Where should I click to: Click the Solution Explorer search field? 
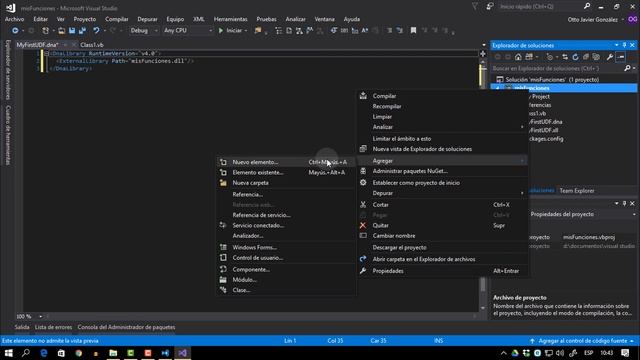tap(557, 68)
